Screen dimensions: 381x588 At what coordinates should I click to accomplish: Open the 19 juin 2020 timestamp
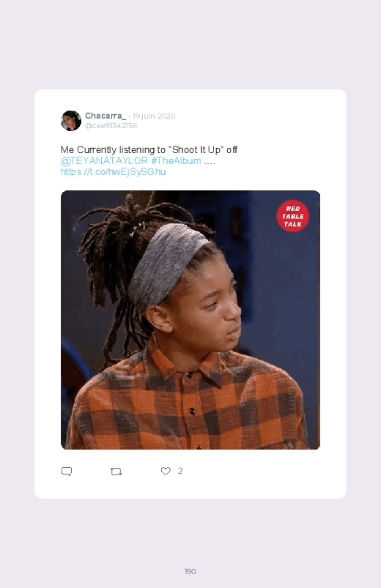pyautogui.click(x=154, y=116)
